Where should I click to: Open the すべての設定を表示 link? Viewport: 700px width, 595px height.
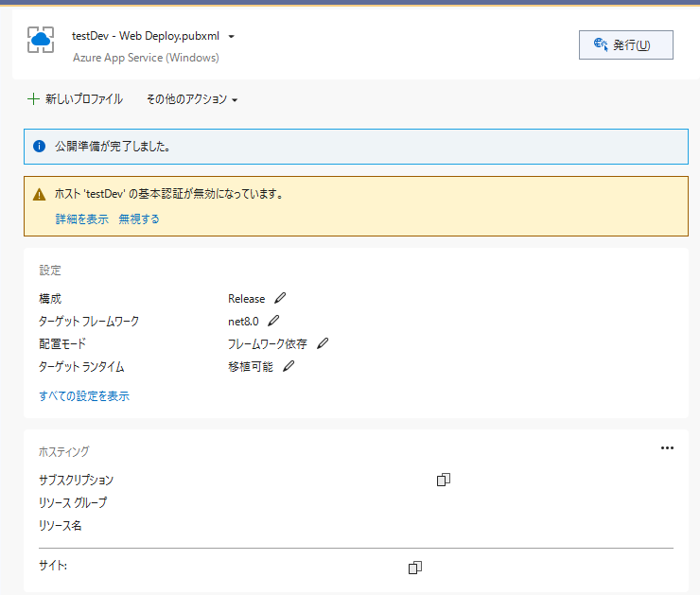point(84,396)
